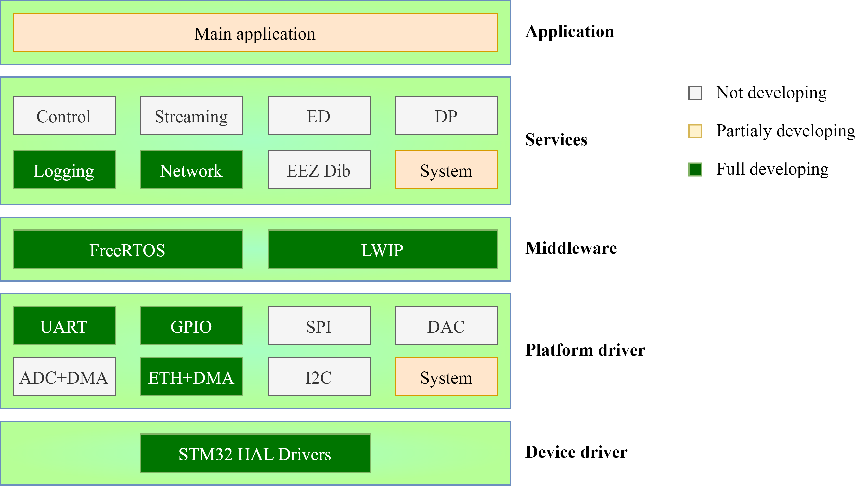The image size is (868, 487).
Task: Click the System block in the middleware layer
Action: coord(446,170)
